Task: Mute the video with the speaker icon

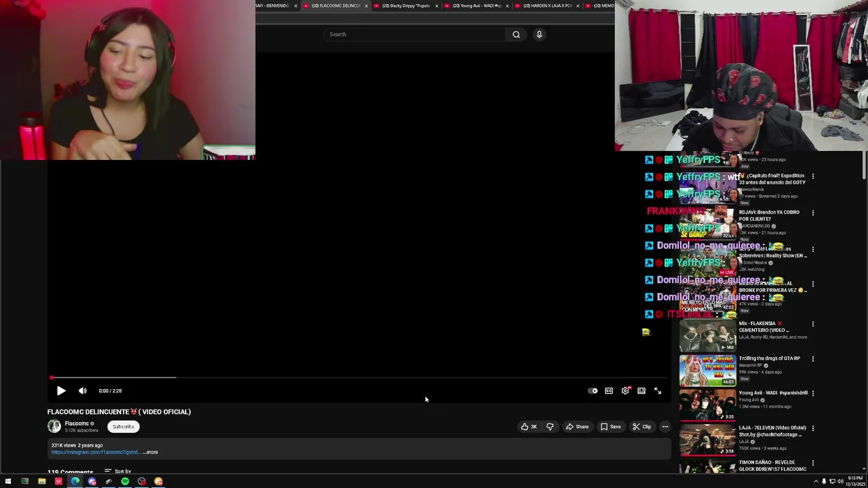Action: point(83,390)
